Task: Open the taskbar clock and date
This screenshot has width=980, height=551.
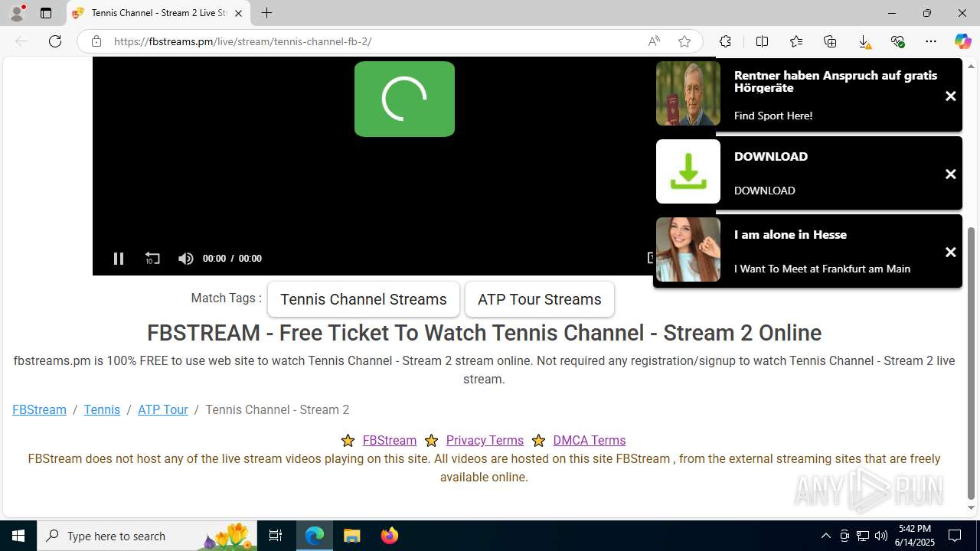Action: point(915,536)
